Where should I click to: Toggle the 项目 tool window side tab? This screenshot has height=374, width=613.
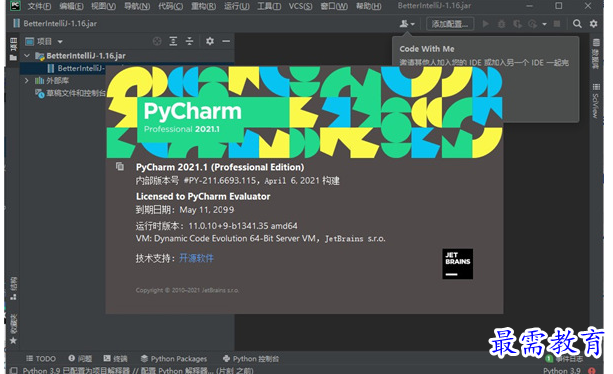pos(13,49)
